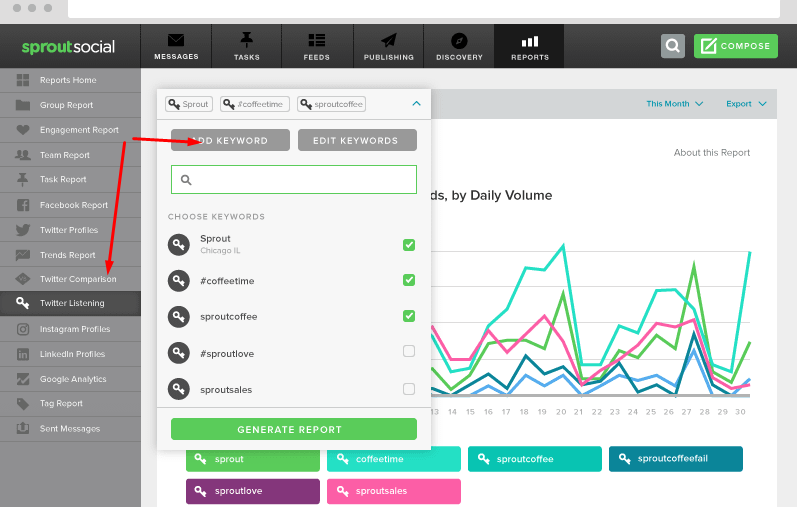This screenshot has width=797, height=507.
Task: Uncheck the sproutcoffee keyword checkbox
Action: tap(409, 316)
